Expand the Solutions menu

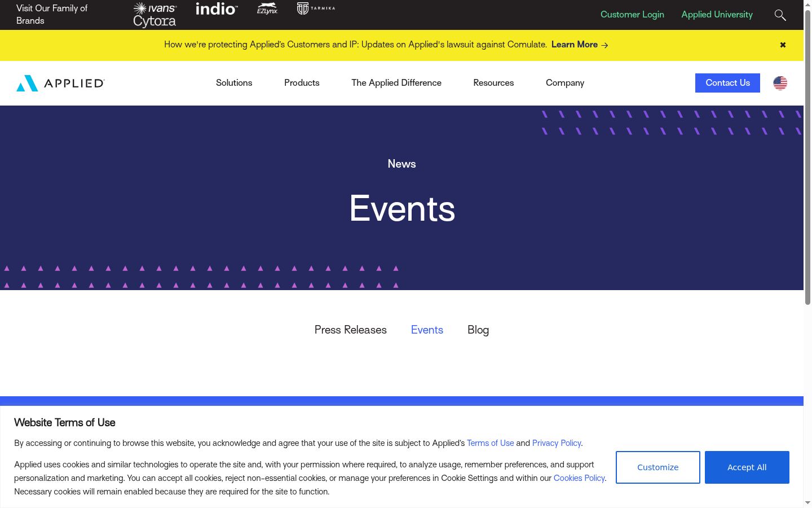(x=234, y=82)
